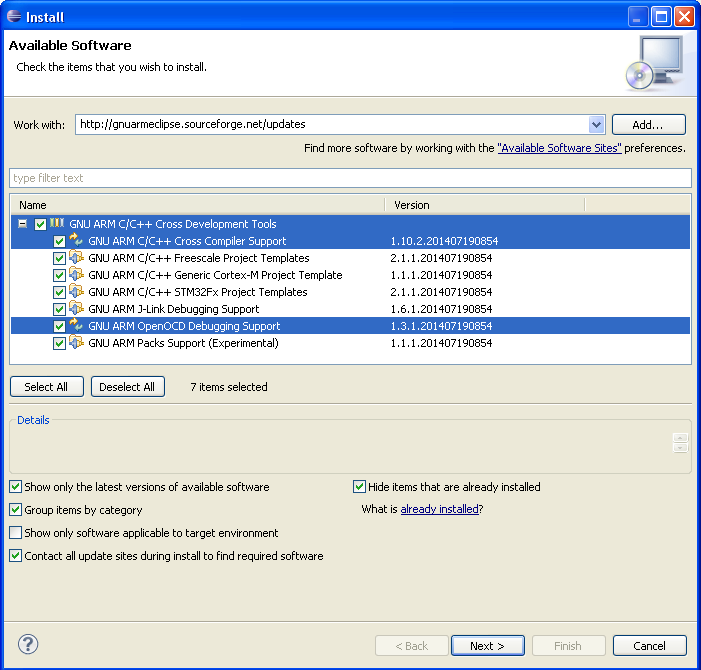The width and height of the screenshot is (701, 670).
Task: Click the install wizard computer and CD image
Action: [x=655, y=63]
